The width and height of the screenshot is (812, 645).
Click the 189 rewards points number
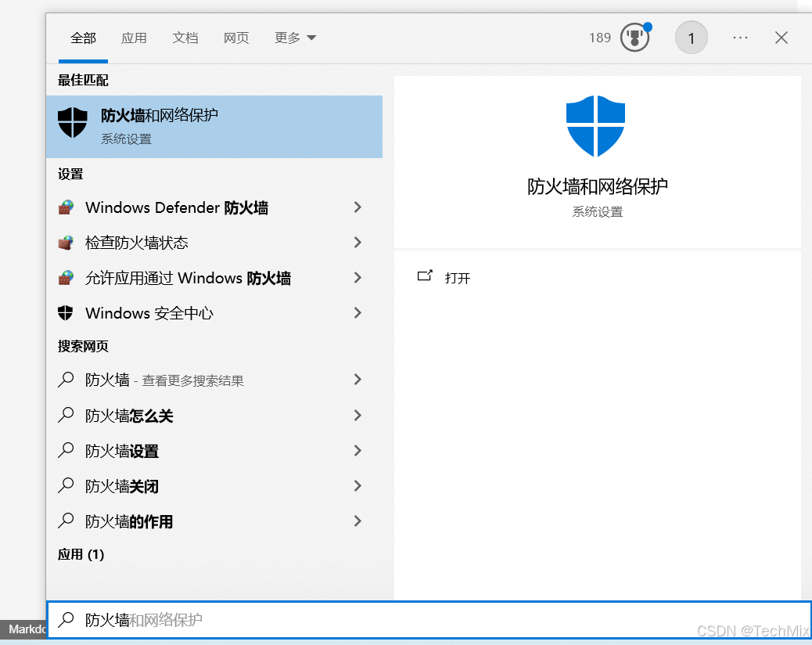point(600,38)
